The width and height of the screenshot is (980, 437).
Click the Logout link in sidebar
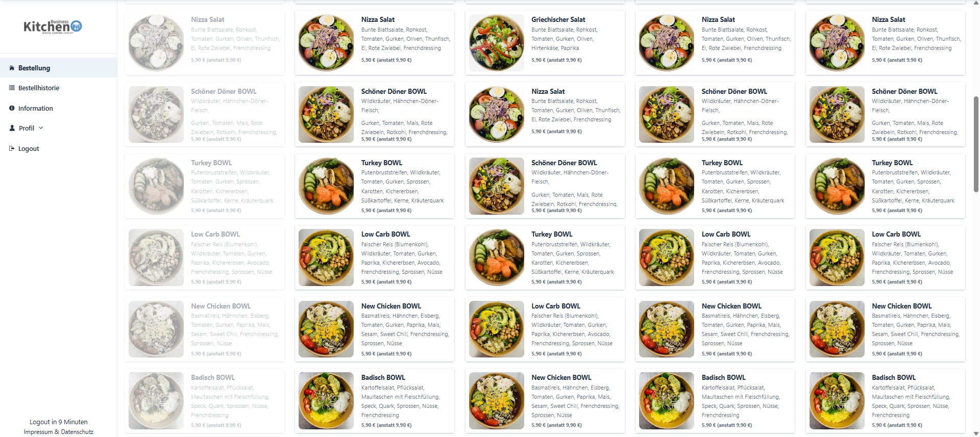point(29,149)
